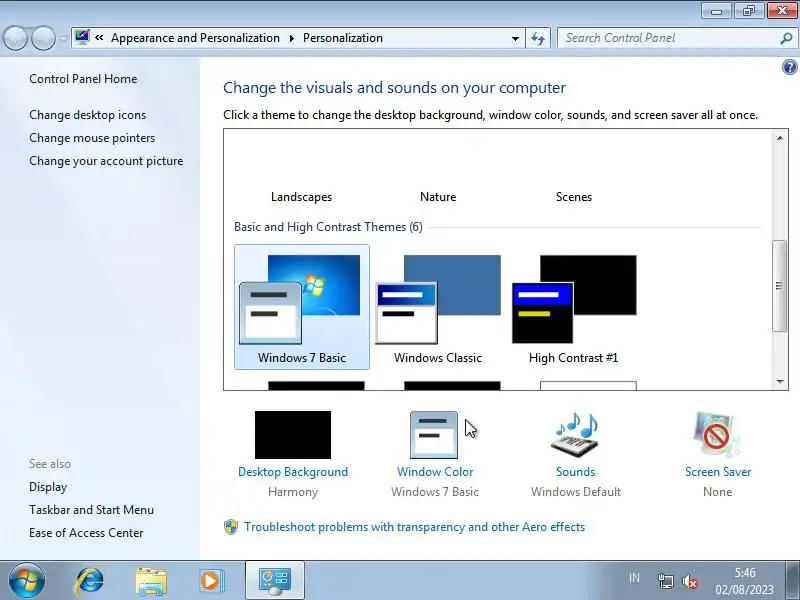
Task: Select the Landscapes theme label
Action: (x=302, y=197)
